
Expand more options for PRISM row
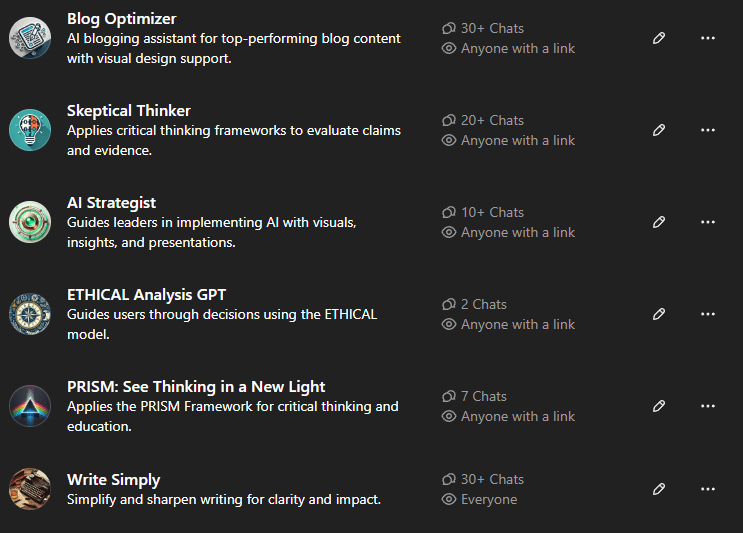(x=708, y=406)
